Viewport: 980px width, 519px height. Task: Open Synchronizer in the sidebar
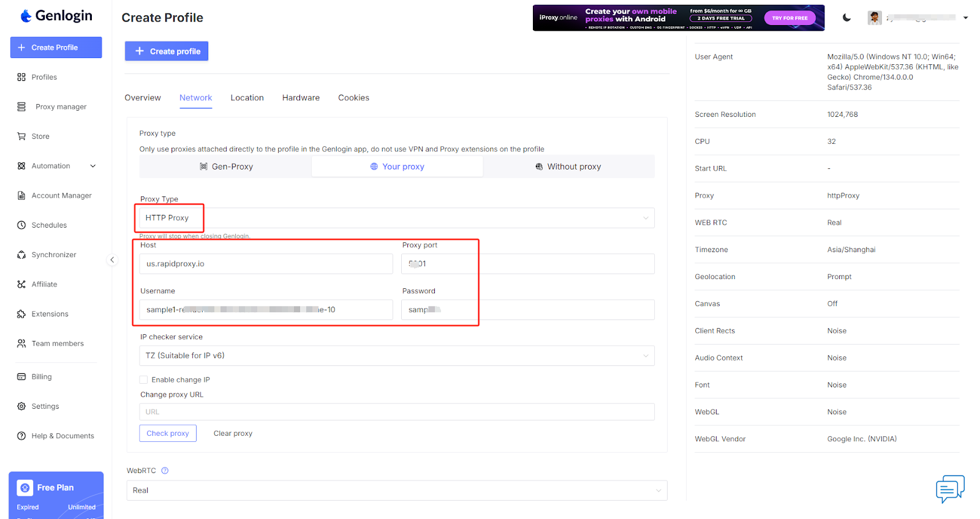(53, 255)
